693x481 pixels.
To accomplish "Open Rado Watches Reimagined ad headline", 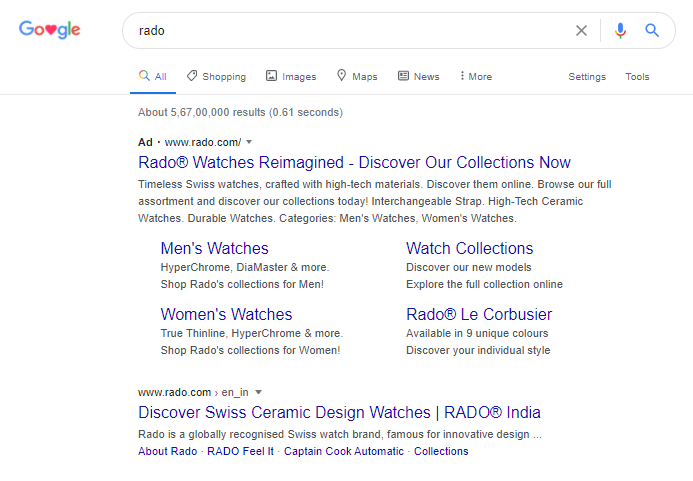I will click(x=354, y=162).
